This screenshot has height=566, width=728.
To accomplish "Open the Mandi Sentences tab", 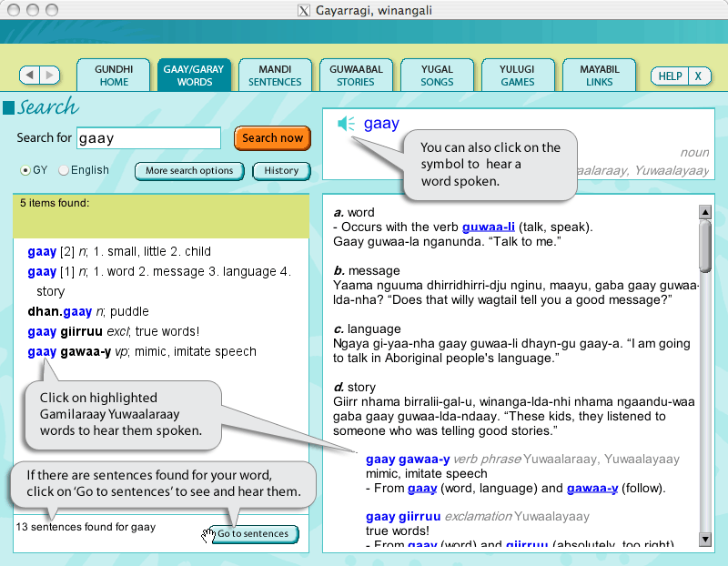I will coord(275,76).
